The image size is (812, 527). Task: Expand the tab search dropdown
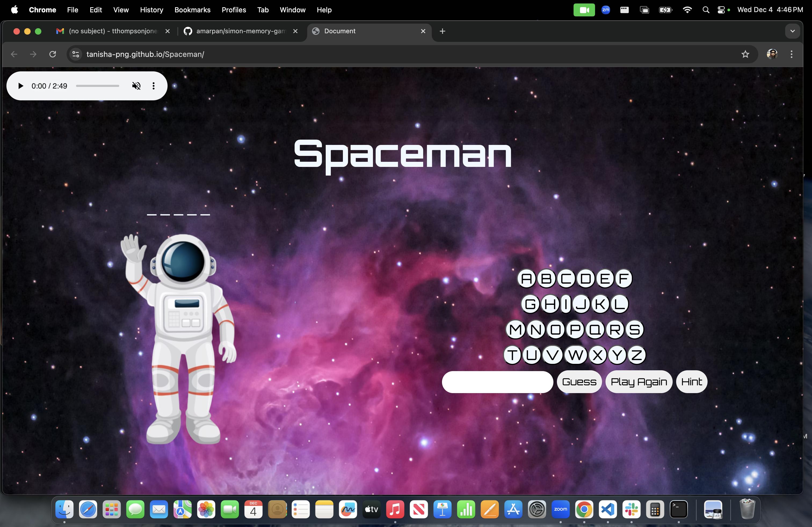pyautogui.click(x=792, y=31)
